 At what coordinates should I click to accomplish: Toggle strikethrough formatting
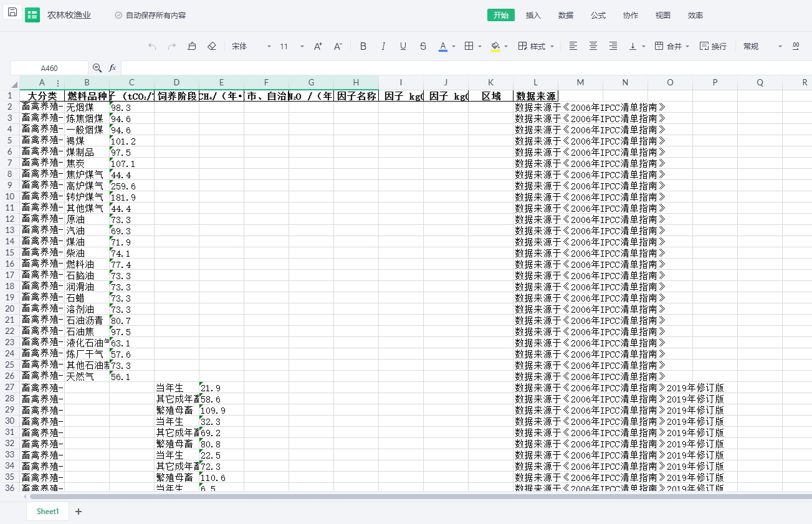423,46
